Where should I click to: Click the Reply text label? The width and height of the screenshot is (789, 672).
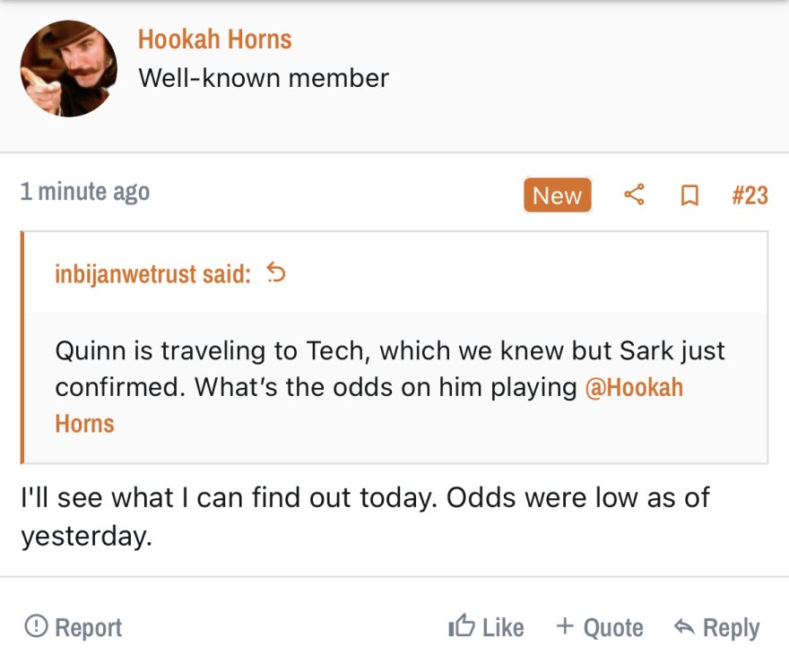[x=731, y=628]
